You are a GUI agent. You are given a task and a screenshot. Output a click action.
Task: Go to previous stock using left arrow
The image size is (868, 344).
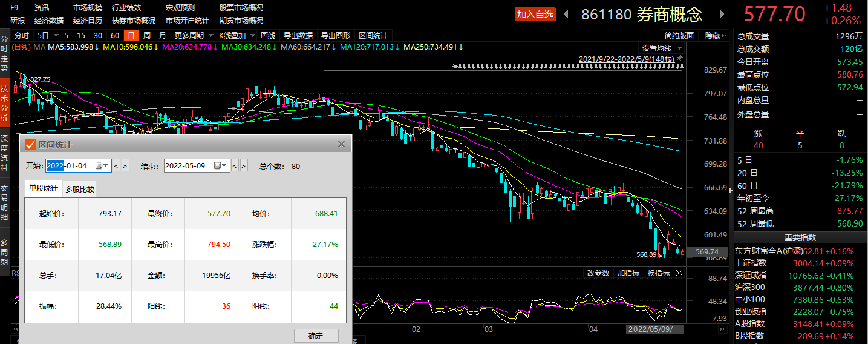pos(566,14)
